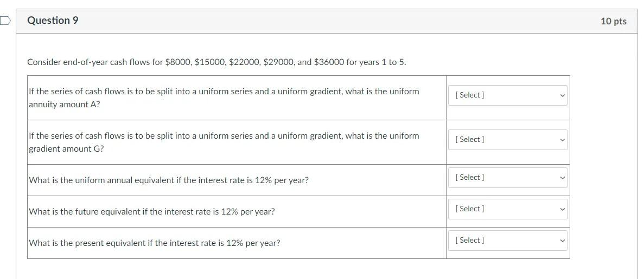The height and width of the screenshot is (279, 644).
Task: Click the Question 9 heading
Action: pyautogui.click(x=53, y=21)
